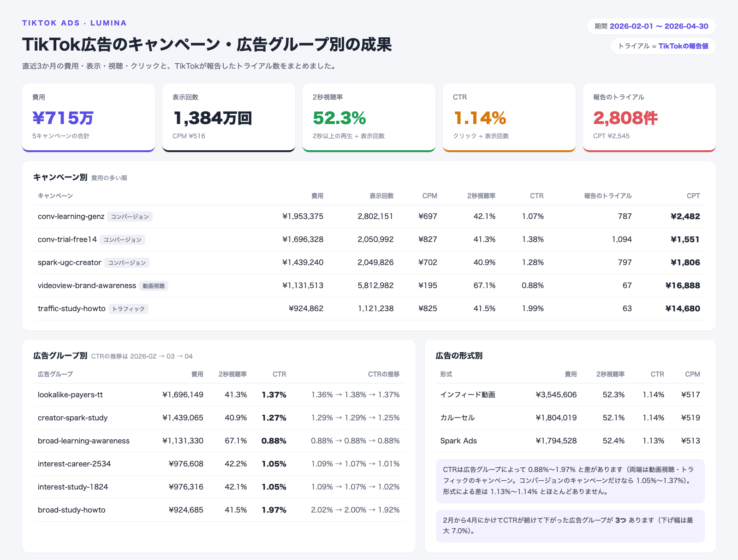Click the CTRの推移 column header

384,374
